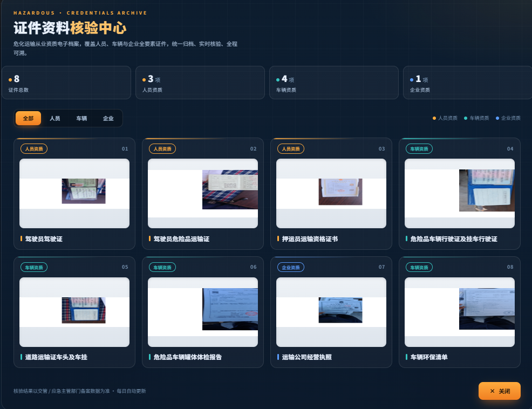Click the 车辆资质 tag on card 06
532x409 pixels.
click(x=162, y=267)
